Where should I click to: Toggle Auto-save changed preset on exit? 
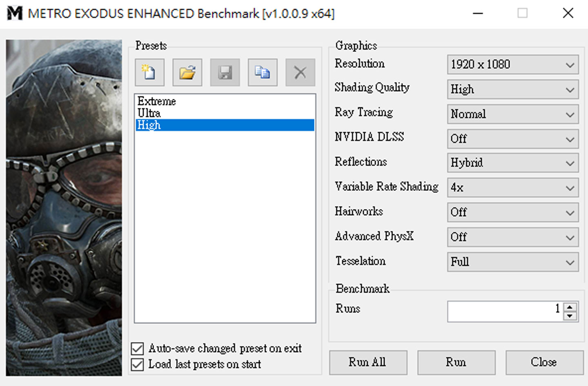click(x=138, y=349)
